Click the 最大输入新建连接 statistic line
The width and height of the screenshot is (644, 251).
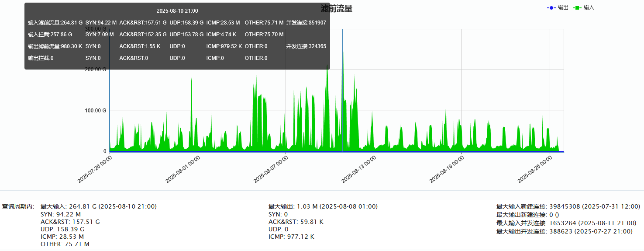[568, 206]
